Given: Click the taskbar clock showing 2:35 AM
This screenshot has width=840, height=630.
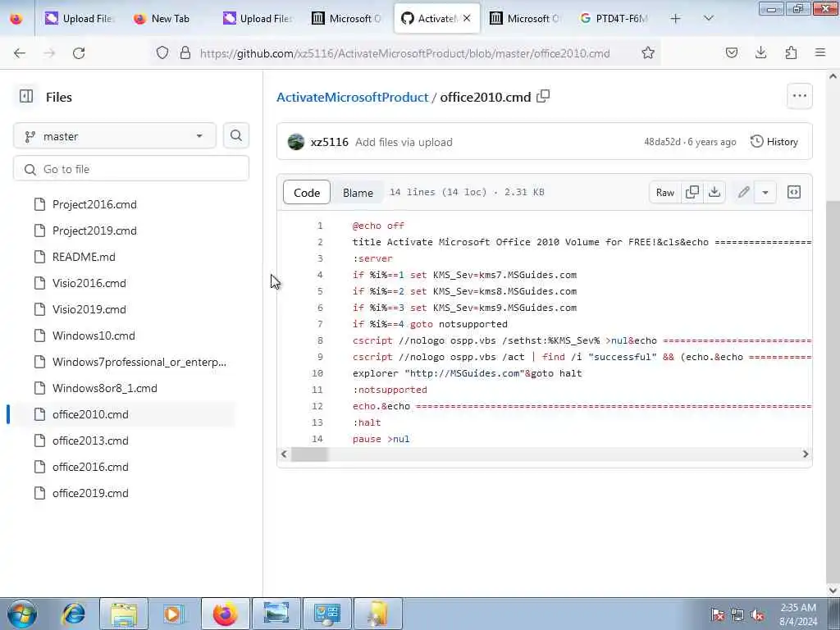Looking at the screenshot, I should point(798,614).
